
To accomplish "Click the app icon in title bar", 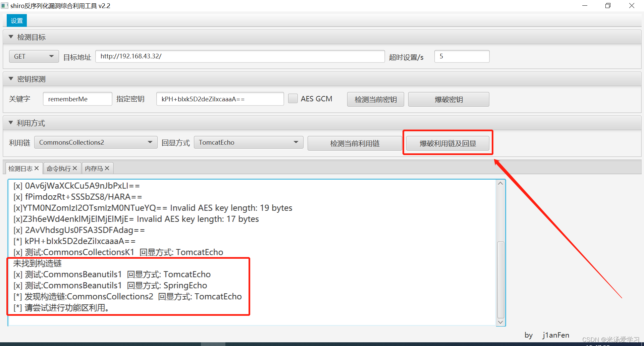I will coord(5,6).
